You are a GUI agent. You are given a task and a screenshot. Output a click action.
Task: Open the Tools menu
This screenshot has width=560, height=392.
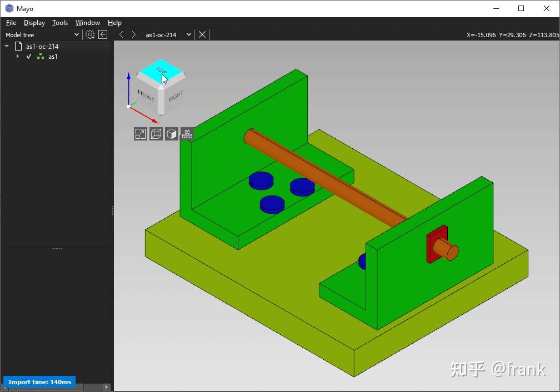pyautogui.click(x=60, y=23)
